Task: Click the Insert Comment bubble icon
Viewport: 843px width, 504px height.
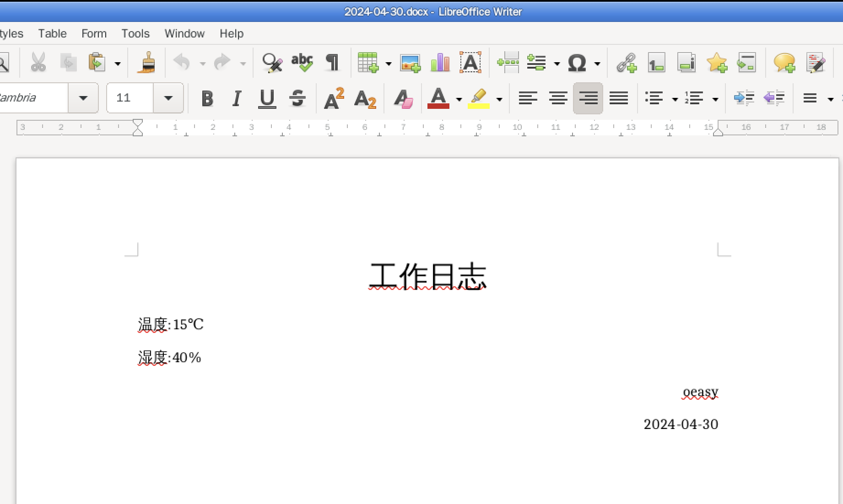Action: (x=784, y=63)
